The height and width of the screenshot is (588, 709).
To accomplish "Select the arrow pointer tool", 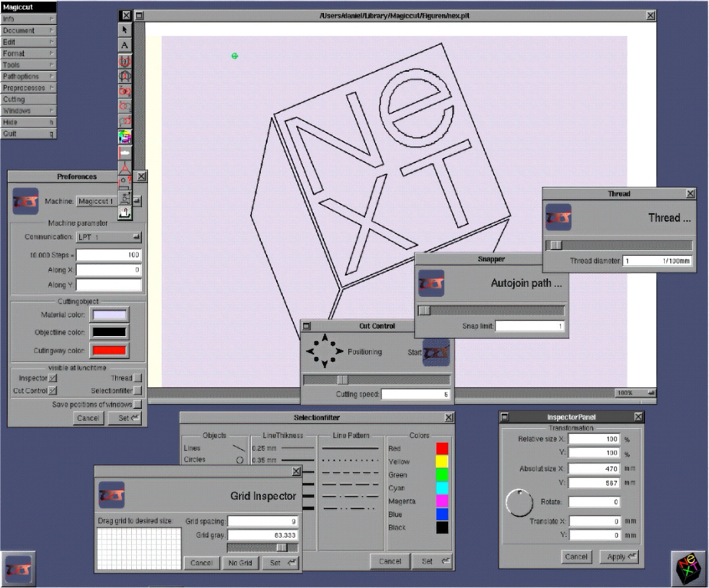I will (x=125, y=30).
